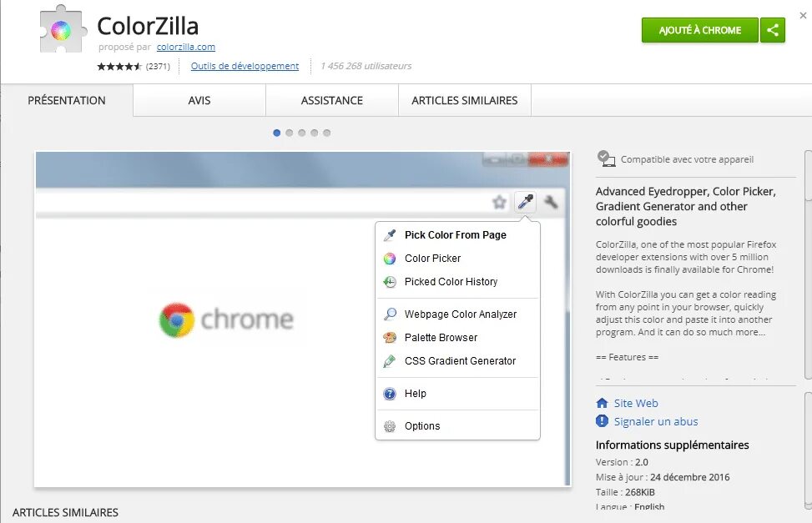Click the Options gear icon
This screenshot has height=523, width=812.
point(390,426)
